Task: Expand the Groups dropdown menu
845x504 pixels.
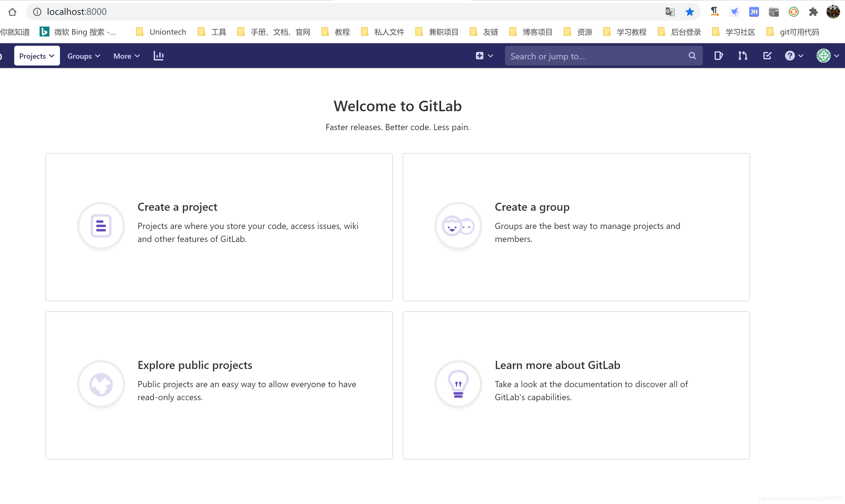Action: 83,56
